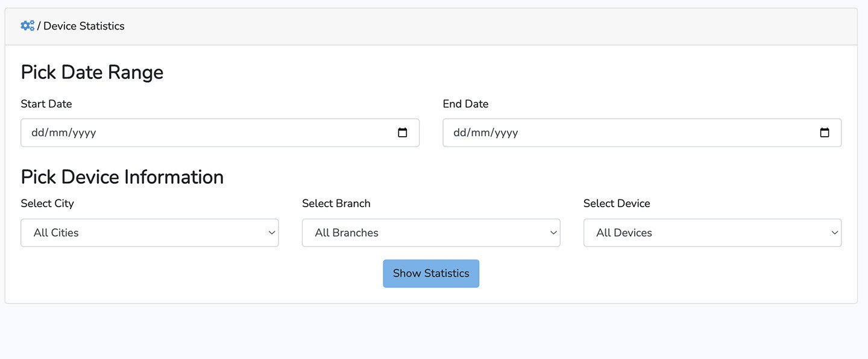Click the Start Date label
The image size is (868, 359).
46,104
